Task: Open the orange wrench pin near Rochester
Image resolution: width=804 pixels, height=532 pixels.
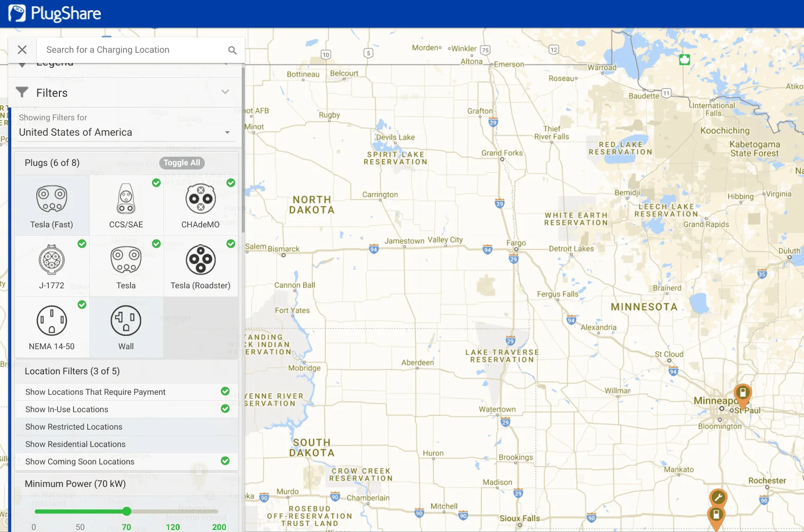Action: [x=718, y=497]
